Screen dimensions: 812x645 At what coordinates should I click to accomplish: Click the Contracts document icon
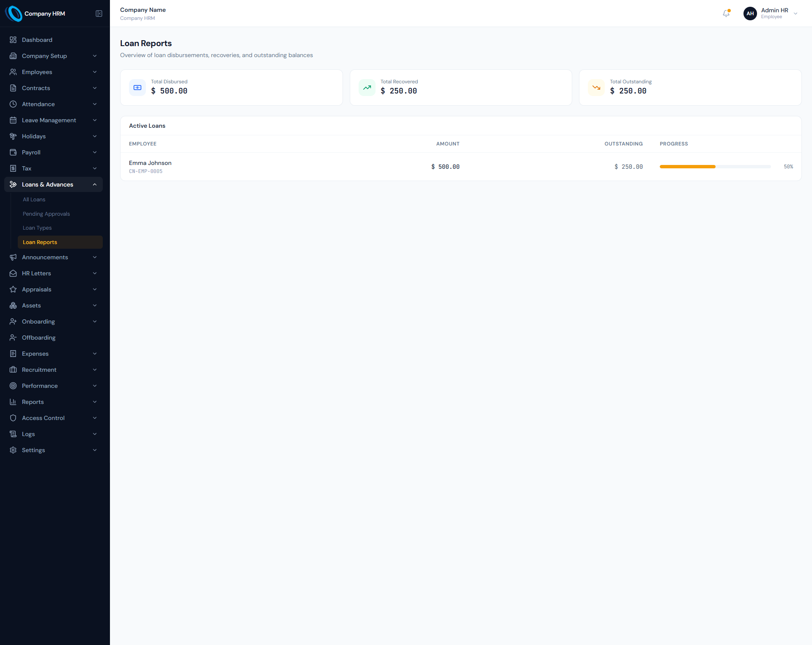tap(13, 88)
